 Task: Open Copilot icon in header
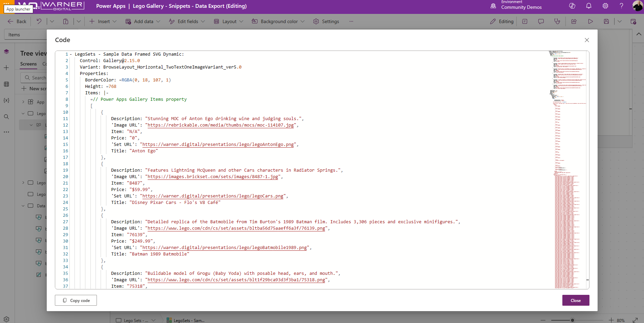tap(572, 6)
